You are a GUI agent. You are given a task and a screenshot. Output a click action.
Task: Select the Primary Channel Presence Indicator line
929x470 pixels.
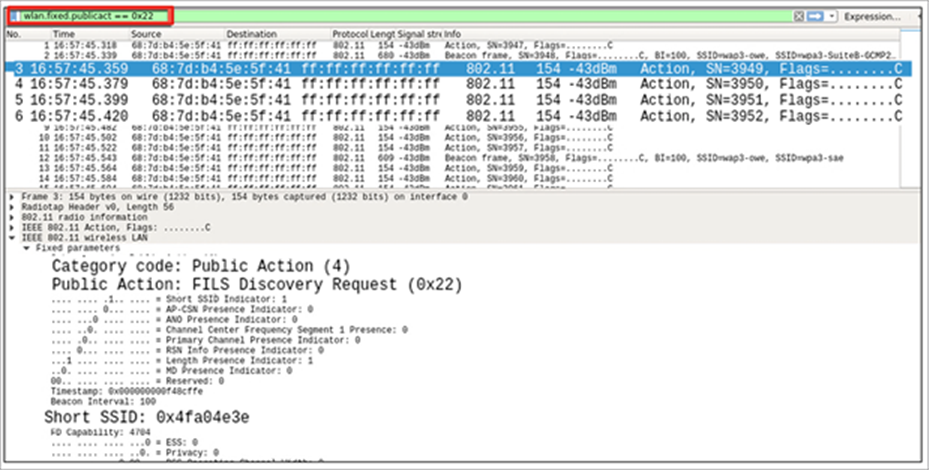[206, 340]
